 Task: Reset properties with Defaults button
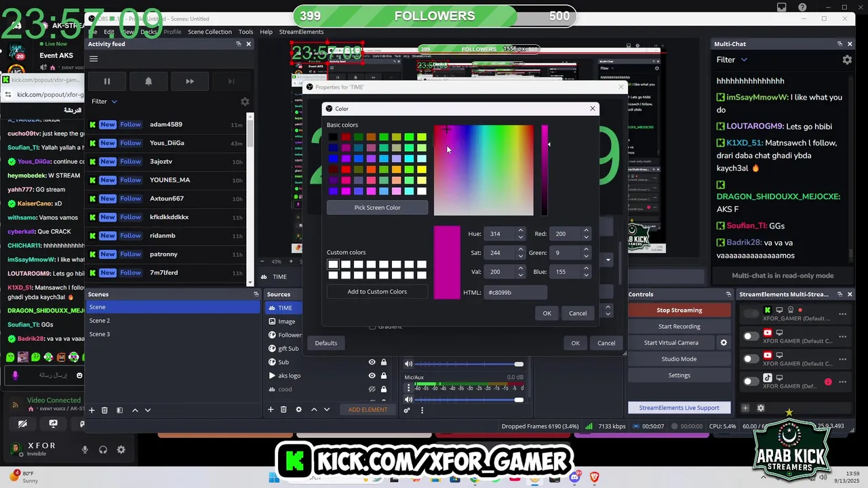point(325,343)
